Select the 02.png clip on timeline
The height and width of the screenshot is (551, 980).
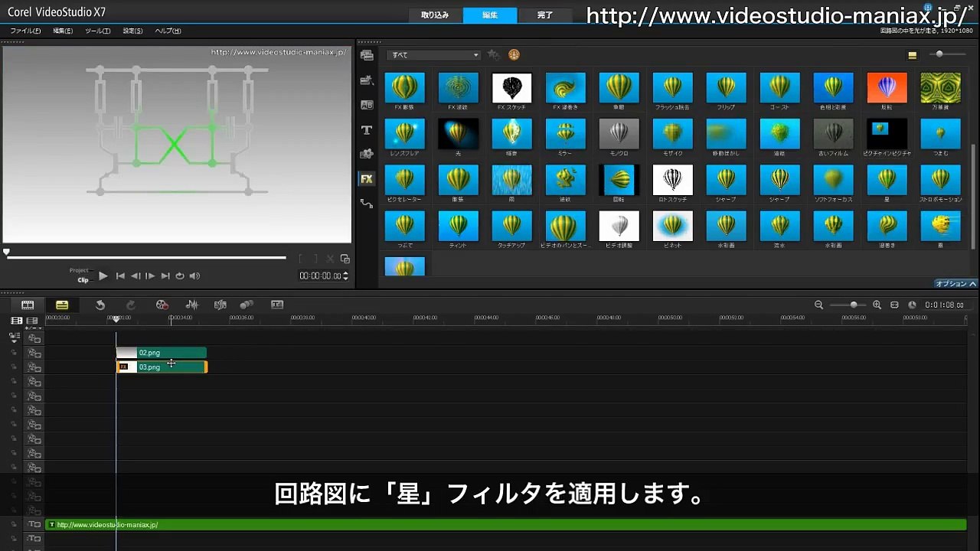(x=162, y=353)
